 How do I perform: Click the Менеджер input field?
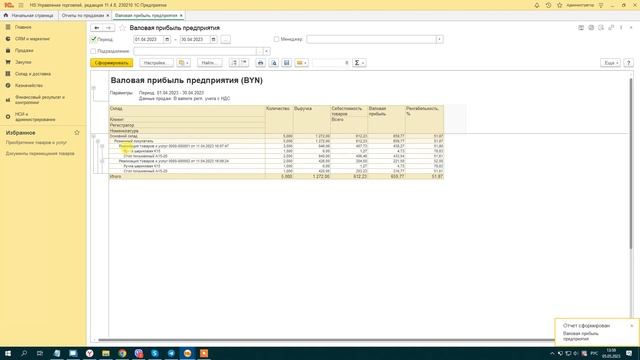pos(371,40)
